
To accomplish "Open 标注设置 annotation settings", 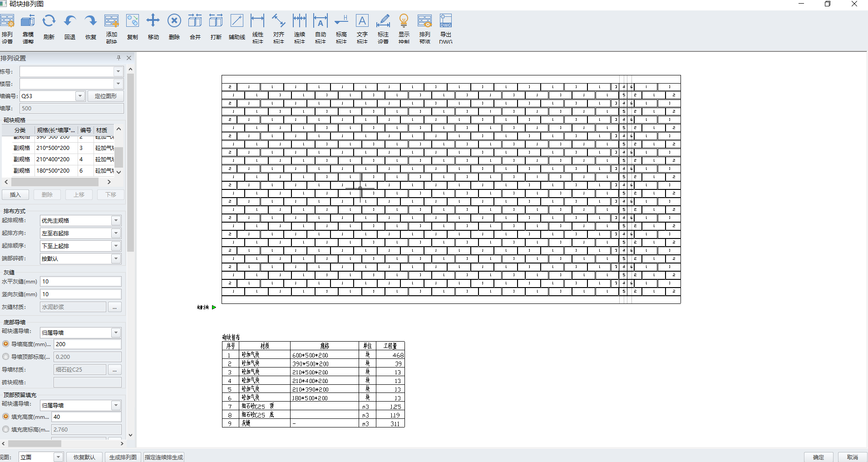I will (383, 29).
